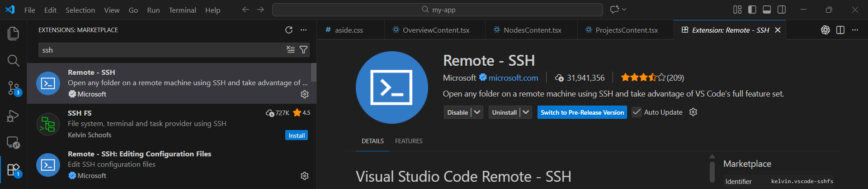Switch to the FEATURES tab
The height and width of the screenshot is (189, 868).
pyautogui.click(x=409, y=141)
